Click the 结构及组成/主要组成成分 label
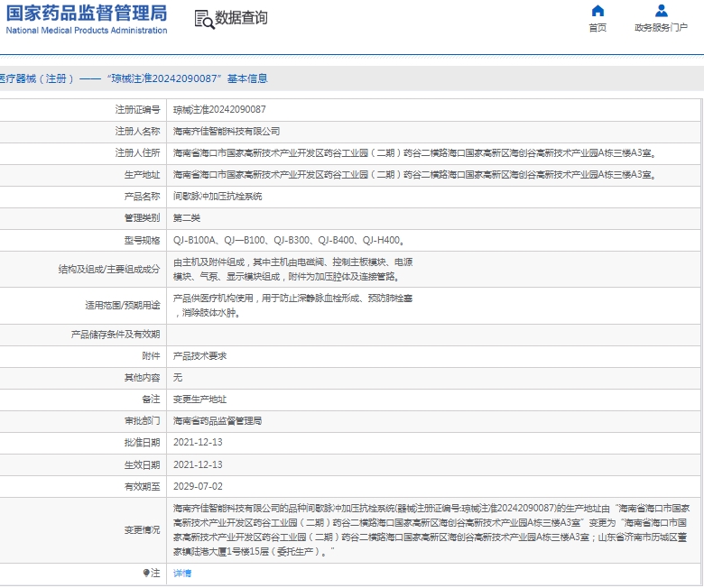 (109, 270)
